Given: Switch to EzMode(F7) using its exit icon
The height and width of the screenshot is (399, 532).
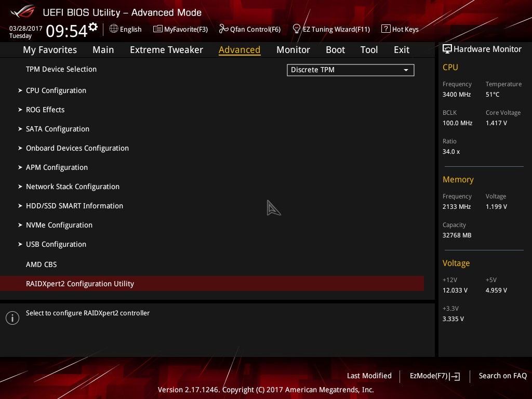Looking at the screenshot, I should point(455,376).
